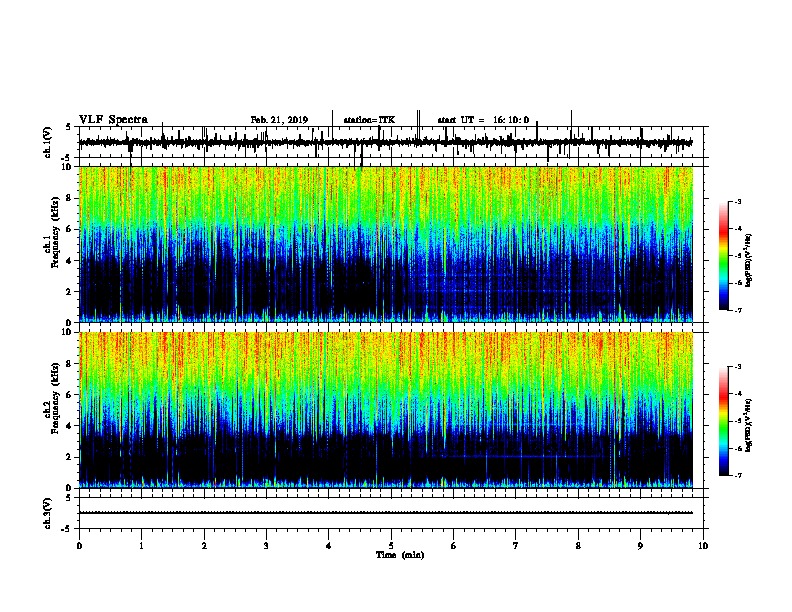Image resolution: width=792 pixels, height=612 pixels.
Task: Click tick label "7" on the time axis
Action: tap(516, 546)
